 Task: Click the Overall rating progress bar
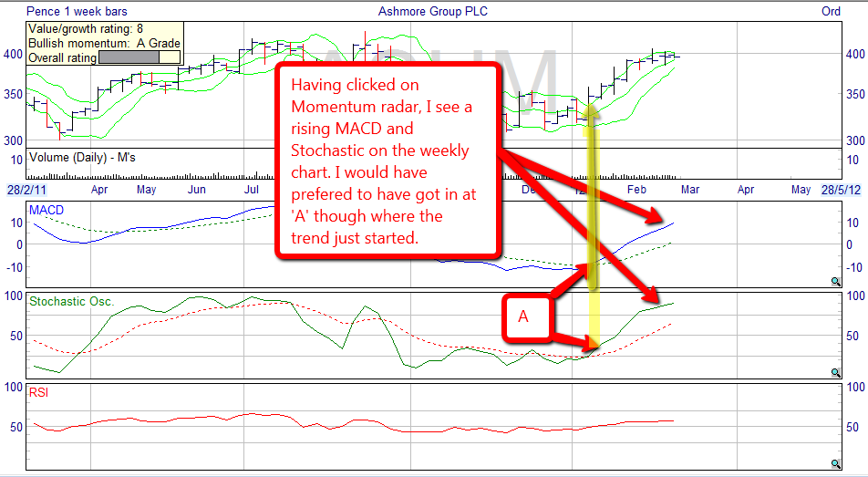click(x=139, y=57)
